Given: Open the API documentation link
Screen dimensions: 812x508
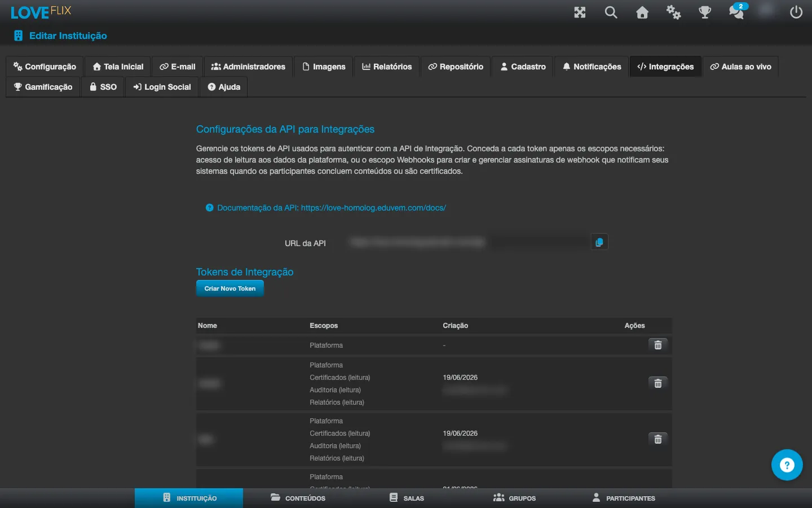Looking at the screenshot, I should click(x=332, y=208).
